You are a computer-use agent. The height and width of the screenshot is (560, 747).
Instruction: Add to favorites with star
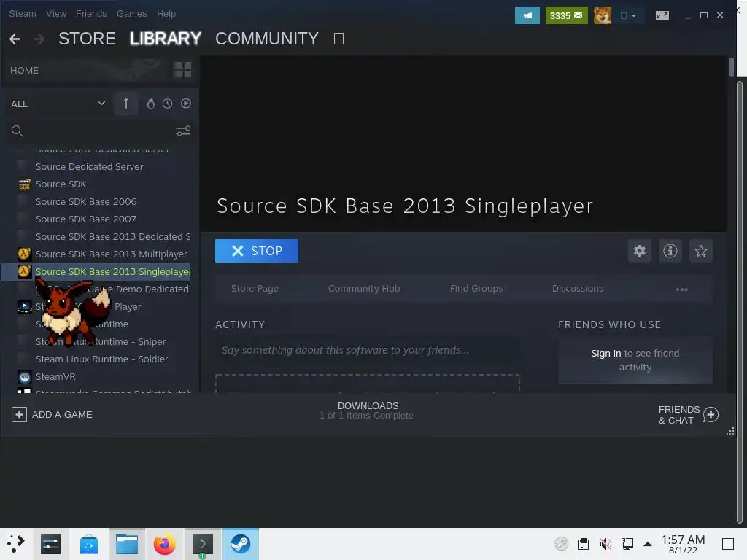click(701, 251)
